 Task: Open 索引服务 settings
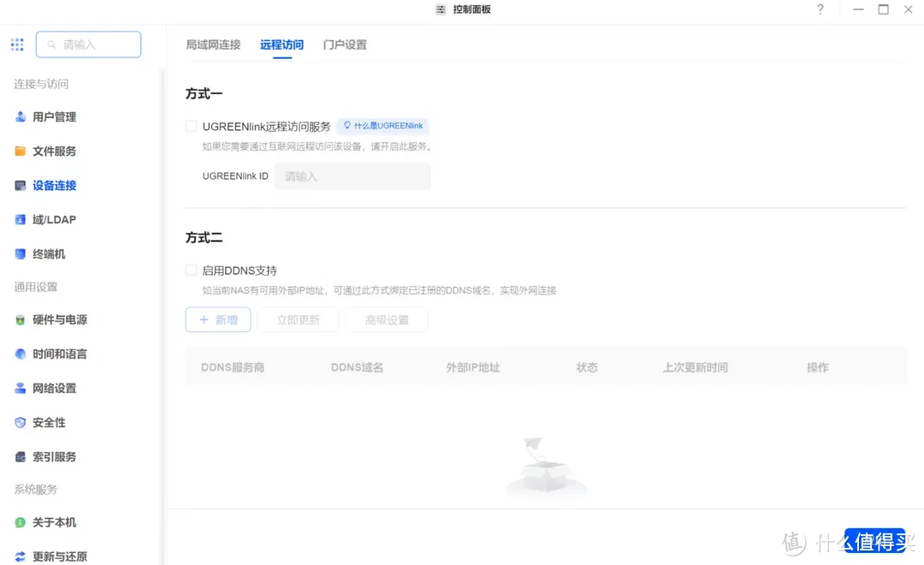(53, 456)
